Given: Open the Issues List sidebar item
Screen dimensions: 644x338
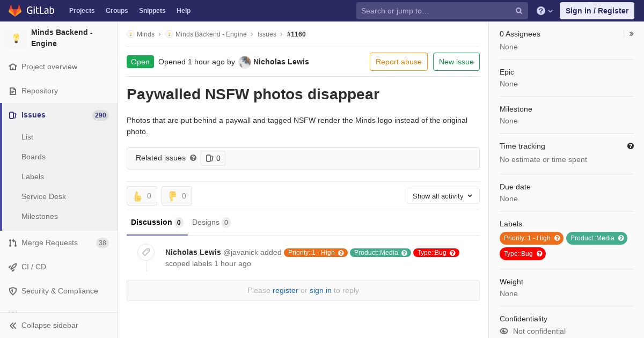Looking at the screenshot, I should pos(27,137).
